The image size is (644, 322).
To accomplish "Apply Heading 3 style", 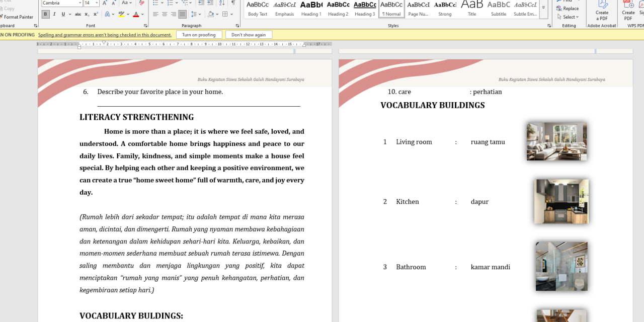I will pyautogui.click(x=365, y=9).
